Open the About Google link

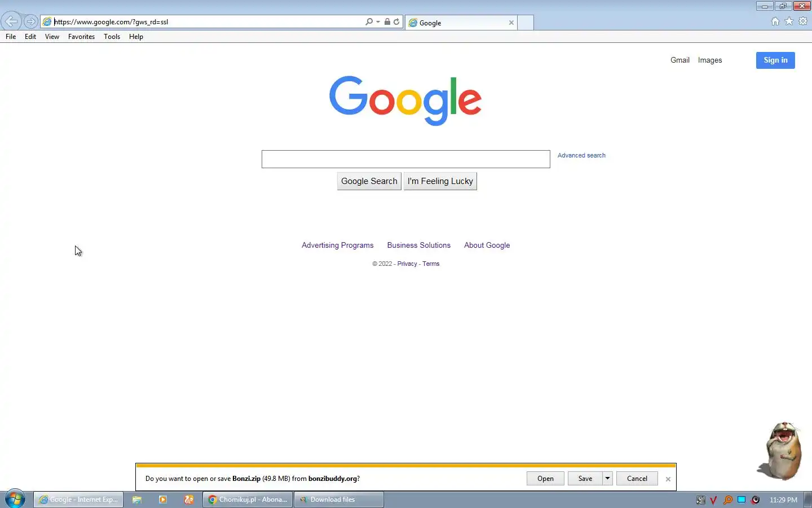click(487, 246)
